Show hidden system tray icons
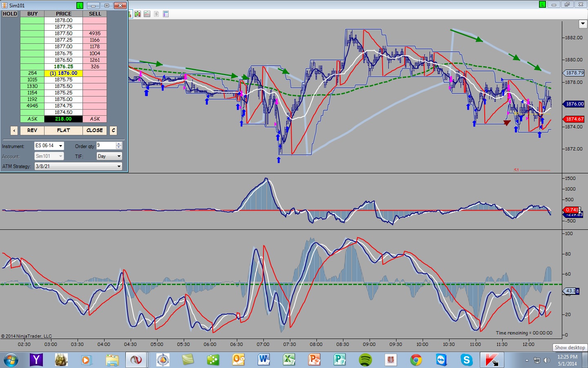The height and width of the screenshot is (368, 588). tap(527, 360)
